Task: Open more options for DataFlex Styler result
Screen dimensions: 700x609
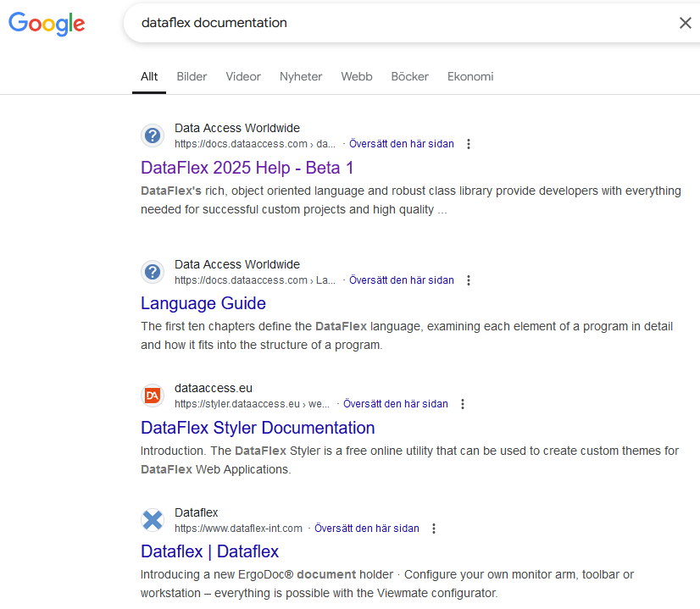Action: [463, 404]
